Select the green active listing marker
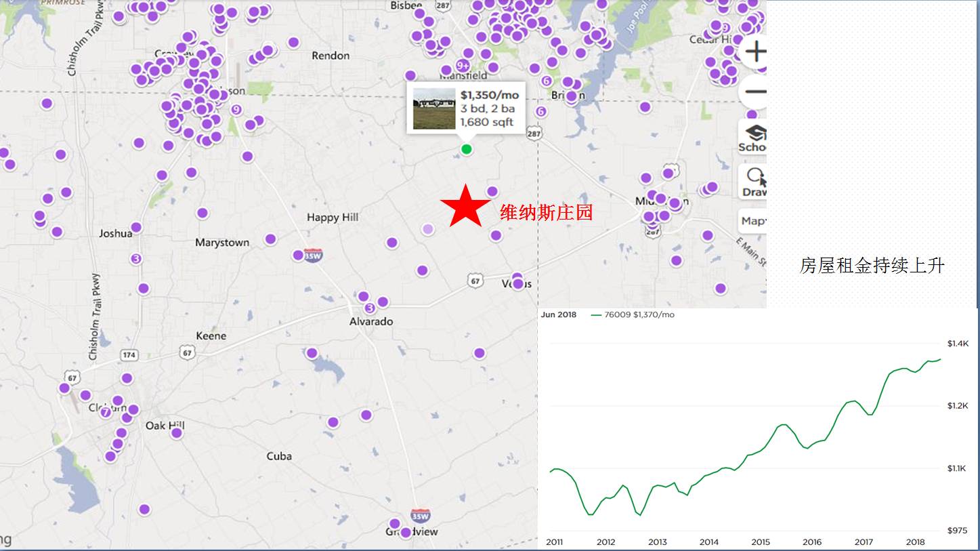The height and width of the screenshot is (551, 980). point(466,149)
